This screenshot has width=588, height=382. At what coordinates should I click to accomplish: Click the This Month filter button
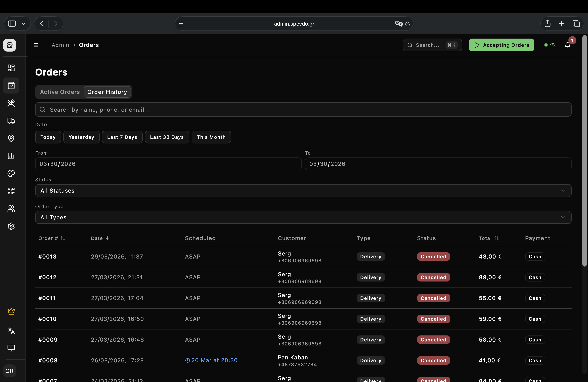(211, 137)
